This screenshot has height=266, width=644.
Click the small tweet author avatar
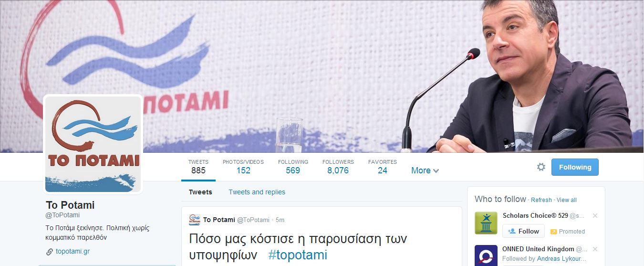coord(194,220)
